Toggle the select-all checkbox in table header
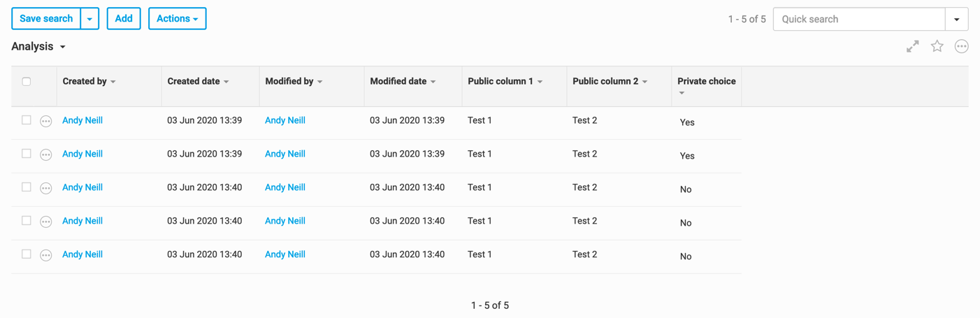The image size is (980, 318). (x=27, y=82)
